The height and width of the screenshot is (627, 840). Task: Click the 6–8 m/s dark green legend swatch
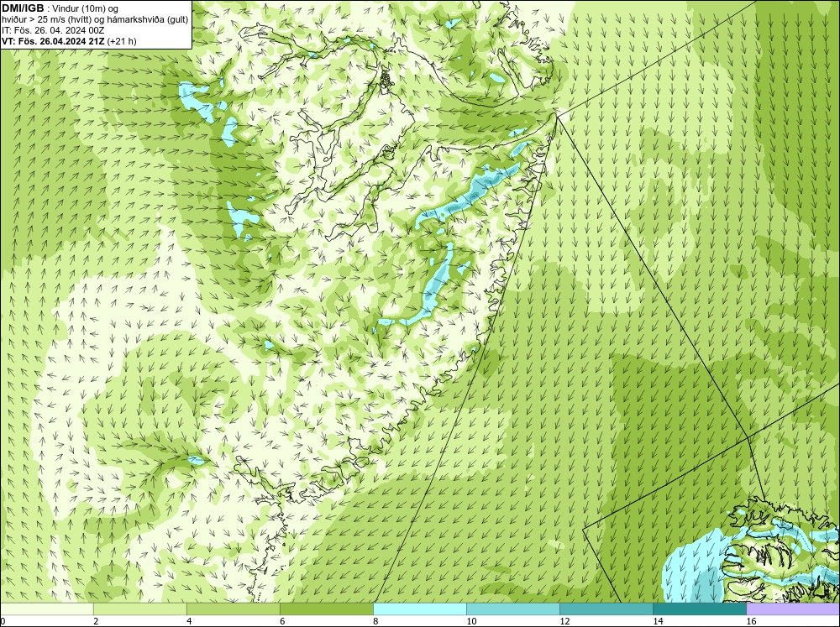pyautogui.click(x=326, y=609)
